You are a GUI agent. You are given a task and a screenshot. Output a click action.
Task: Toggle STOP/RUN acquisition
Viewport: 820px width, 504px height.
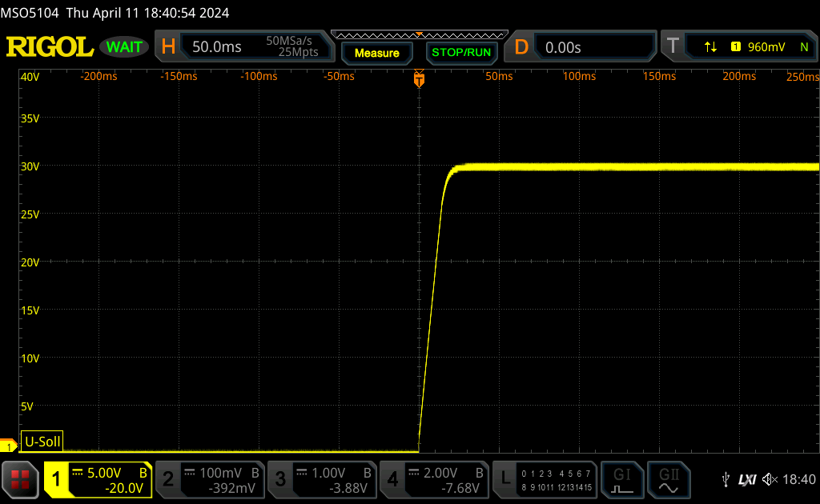(x=461, y=52)
